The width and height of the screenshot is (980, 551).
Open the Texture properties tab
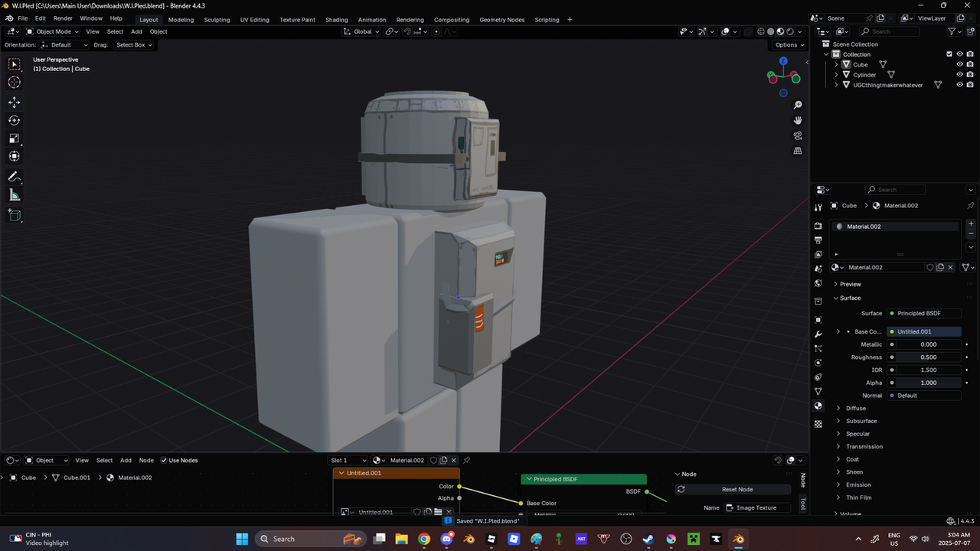pos(818,423)
